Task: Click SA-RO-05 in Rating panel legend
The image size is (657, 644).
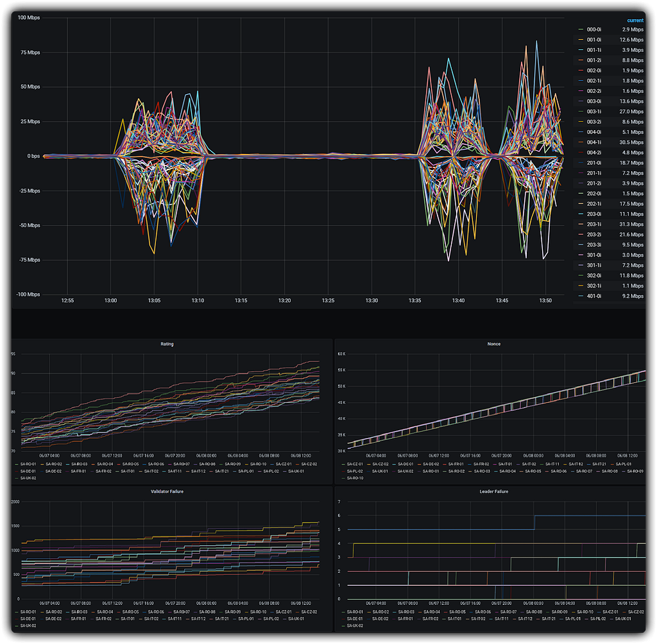Action: 130,464
